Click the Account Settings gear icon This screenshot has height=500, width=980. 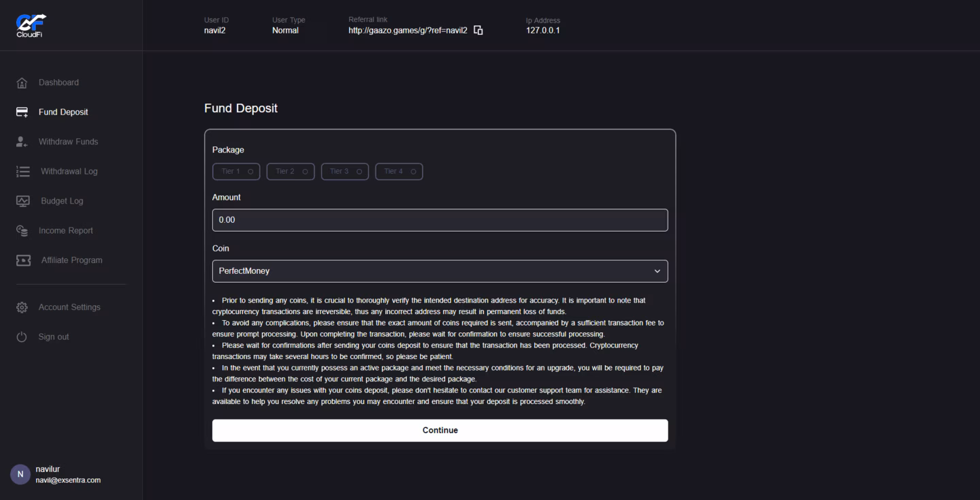point(22,308)
